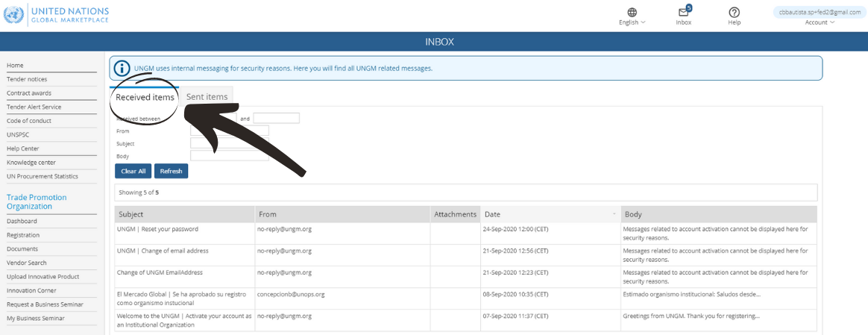This screenshot has height=335, width=868.
Task: Focus the Body filter field
Action: (230, 156)
